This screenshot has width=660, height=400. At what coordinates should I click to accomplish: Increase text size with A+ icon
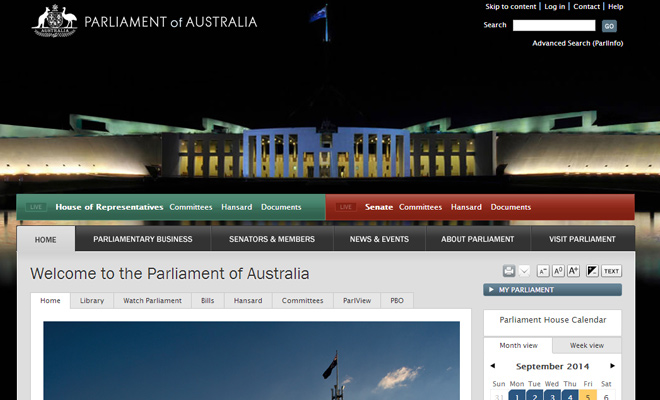pos(573,271)
